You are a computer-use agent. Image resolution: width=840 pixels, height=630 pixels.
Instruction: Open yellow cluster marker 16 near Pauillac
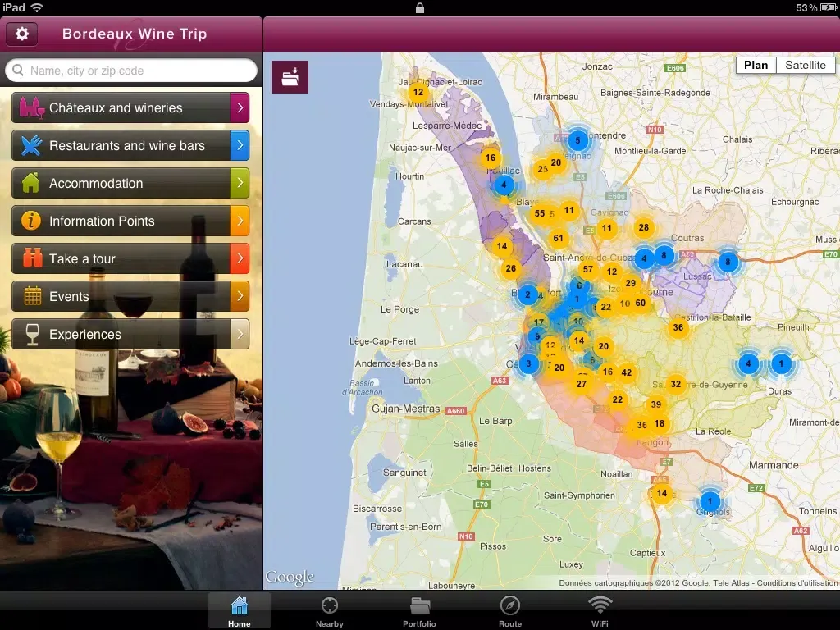pos(491,157)
